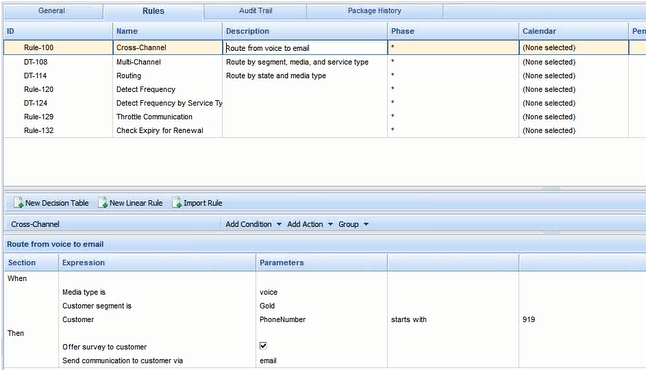The image size is (647, 371).
Task: Click the Check Expiry for Renewal name
Action: (x=160, y=130)
